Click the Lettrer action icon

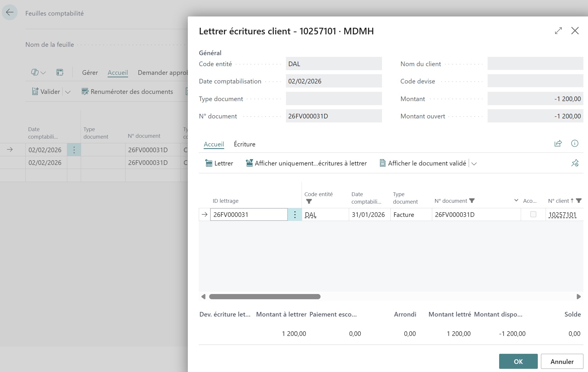[x=209, y=163]
